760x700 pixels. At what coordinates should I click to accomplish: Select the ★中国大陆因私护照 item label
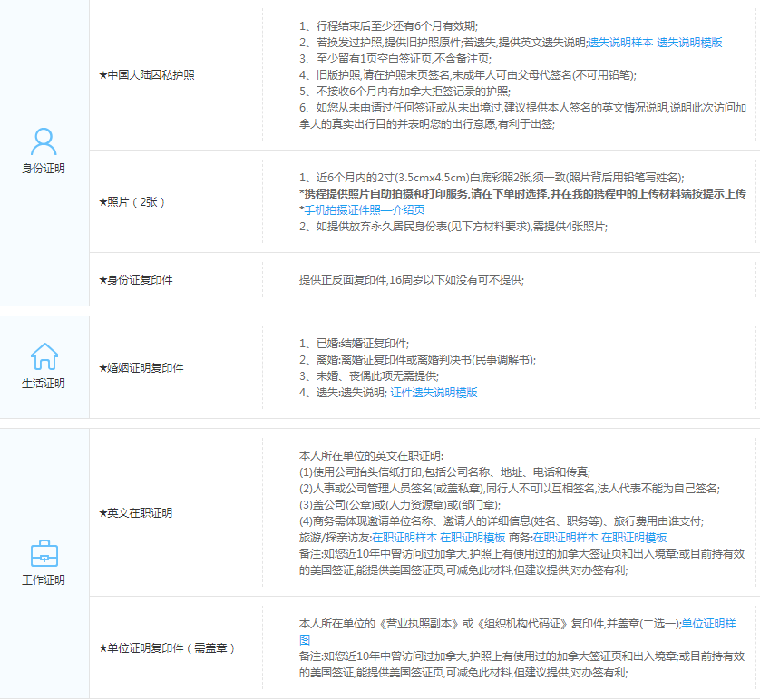tap(146, 74)
